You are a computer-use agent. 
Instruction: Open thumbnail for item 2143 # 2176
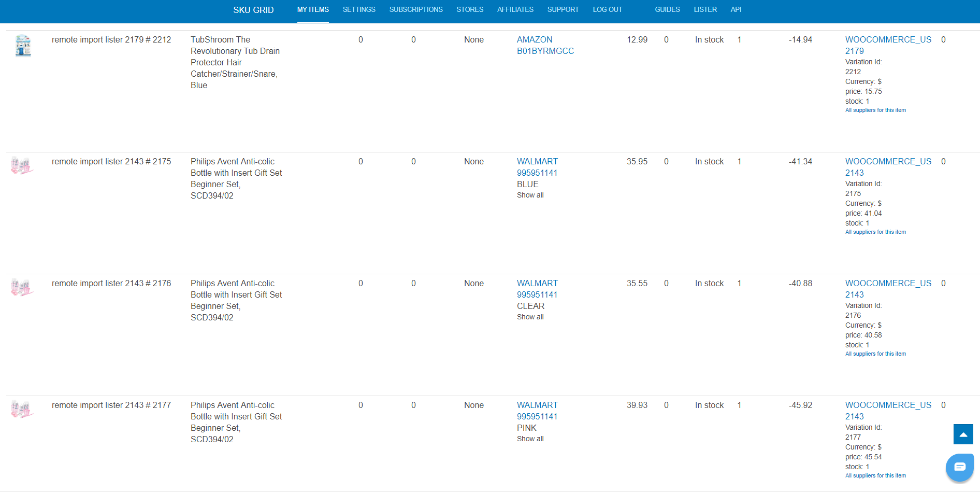click(x=23, y=287)
